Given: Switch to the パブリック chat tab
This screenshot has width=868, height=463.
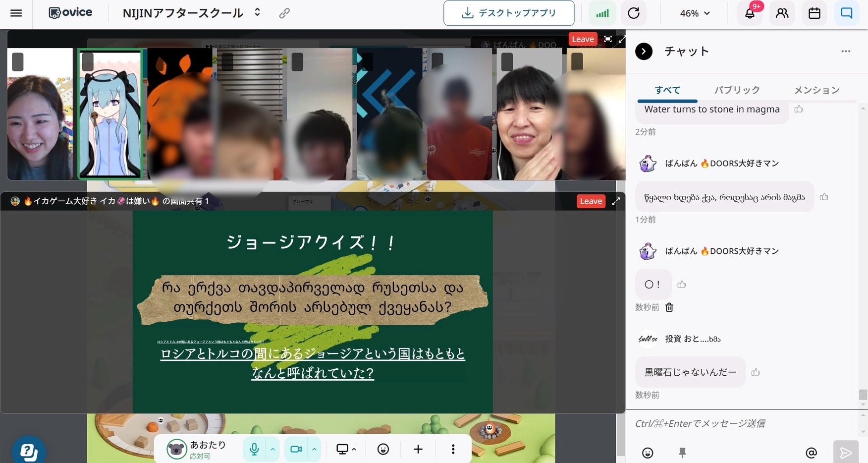Looking at the screenshot, I should click(737, 90).
